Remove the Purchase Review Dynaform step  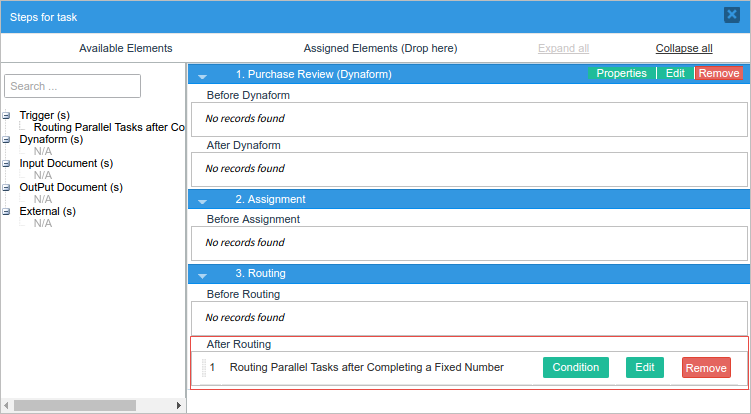(x=719, y=74)
